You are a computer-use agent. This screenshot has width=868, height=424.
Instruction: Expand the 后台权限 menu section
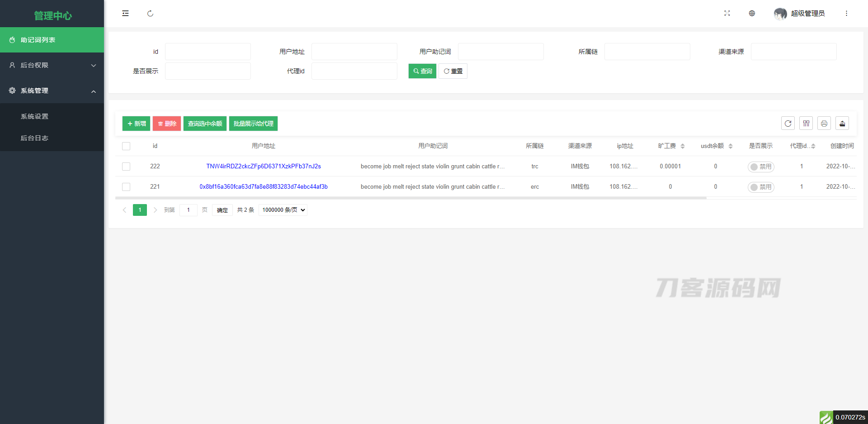(x=52, y=65)
